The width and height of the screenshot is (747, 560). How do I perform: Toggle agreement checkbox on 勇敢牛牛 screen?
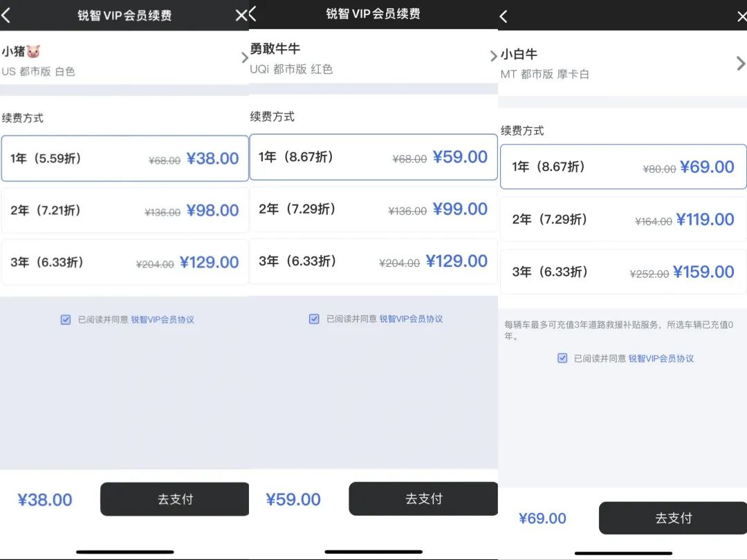click(314, 319)
